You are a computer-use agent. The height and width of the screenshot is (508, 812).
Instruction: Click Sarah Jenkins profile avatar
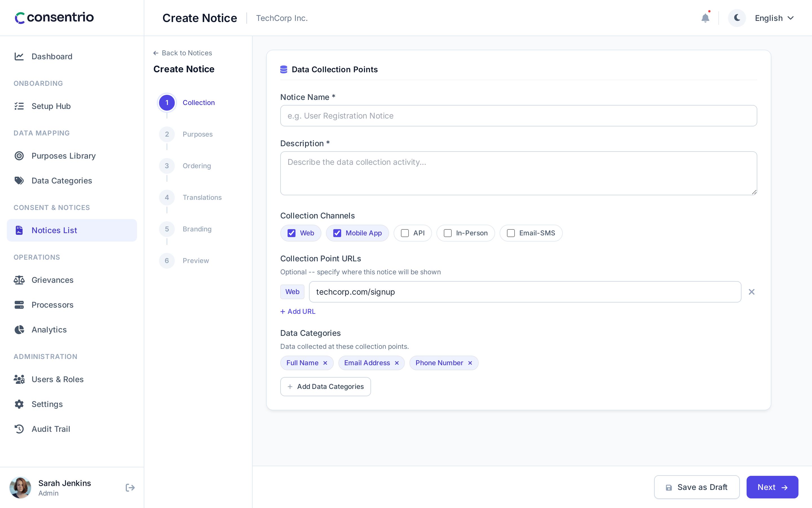[x=20, y=487]
